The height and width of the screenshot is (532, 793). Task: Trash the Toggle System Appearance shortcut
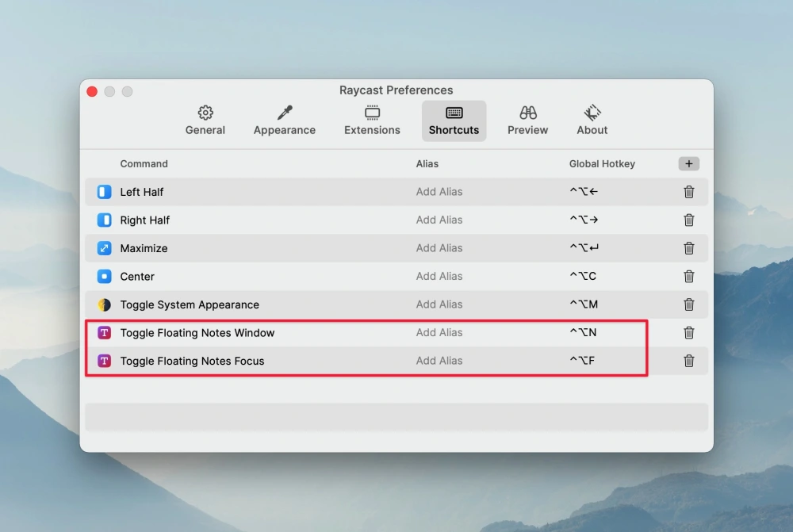pos(688,304)
